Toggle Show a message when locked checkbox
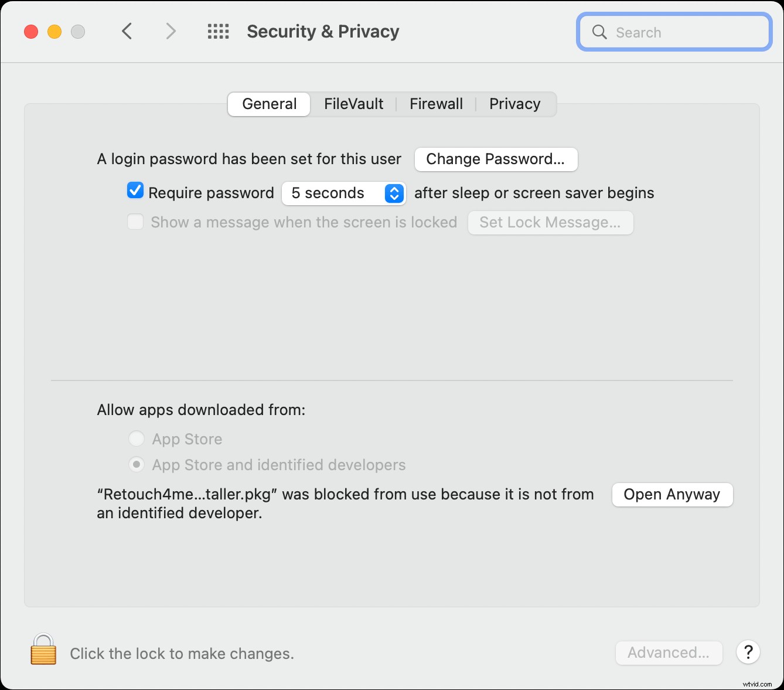 (x=135, y=222)
